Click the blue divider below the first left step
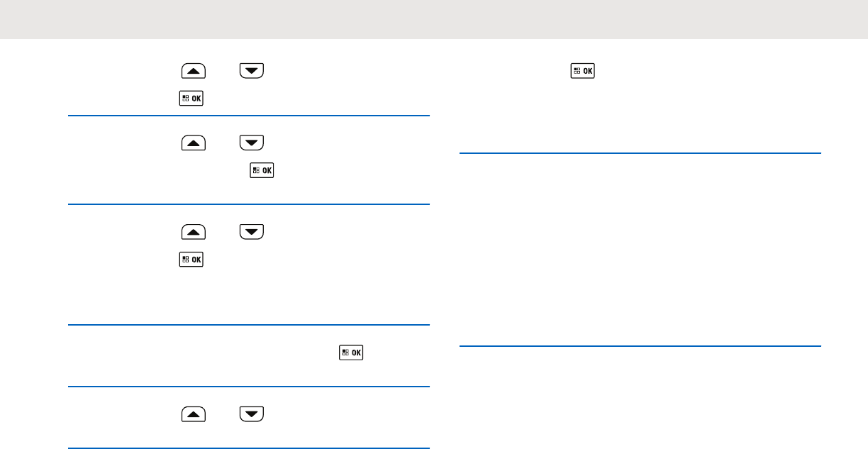 (x=249, y=116)
